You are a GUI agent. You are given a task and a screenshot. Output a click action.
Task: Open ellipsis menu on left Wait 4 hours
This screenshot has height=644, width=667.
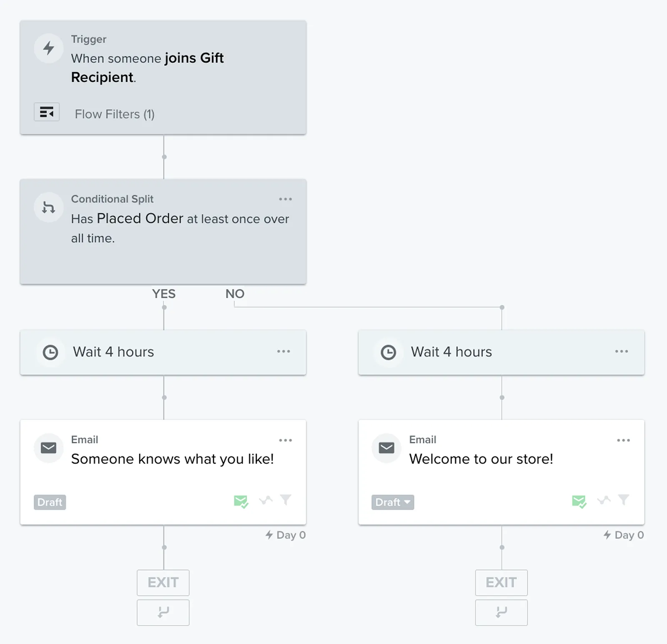coord(283,352)
